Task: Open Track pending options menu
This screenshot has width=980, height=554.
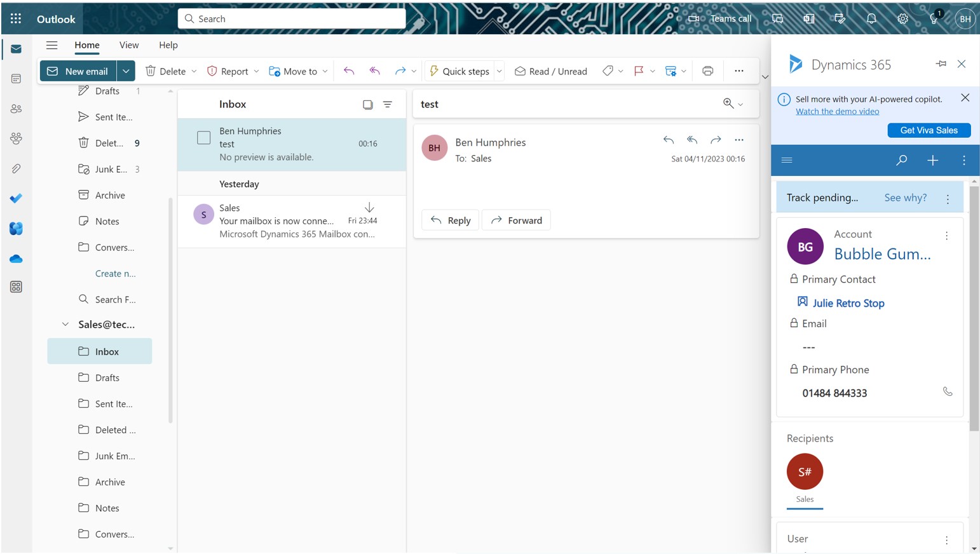Action: pos(948,199)
